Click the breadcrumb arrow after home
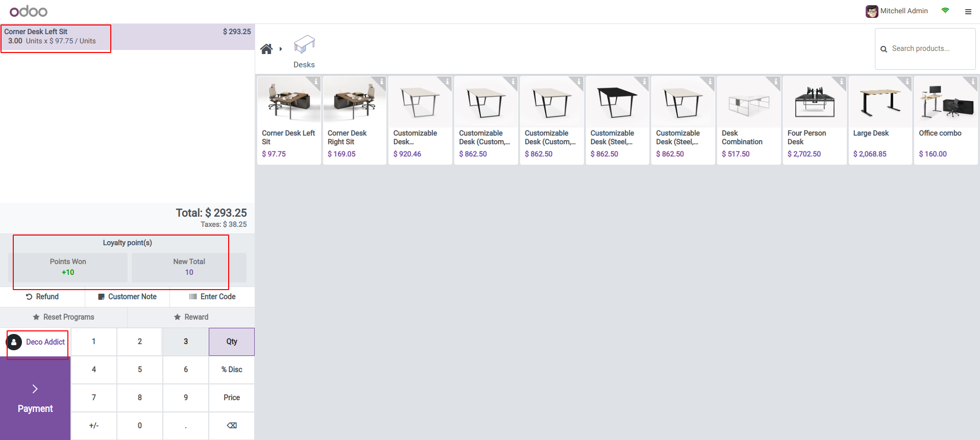980x440 pixels. (x=281, y=49)
